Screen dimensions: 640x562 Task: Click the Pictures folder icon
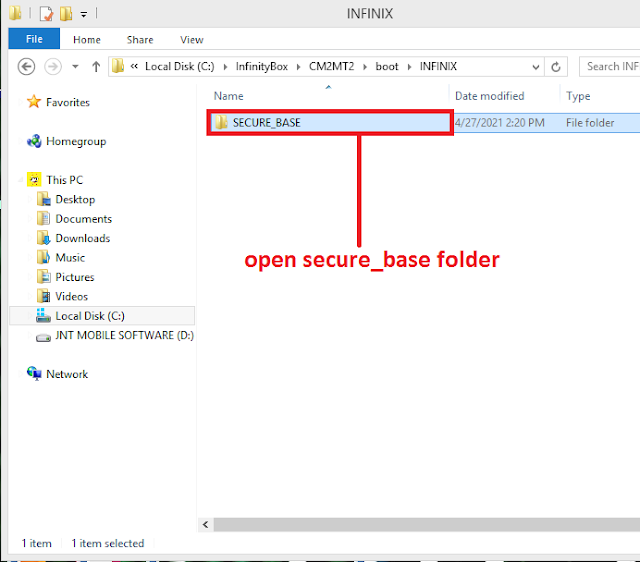[x=43, y=277]
